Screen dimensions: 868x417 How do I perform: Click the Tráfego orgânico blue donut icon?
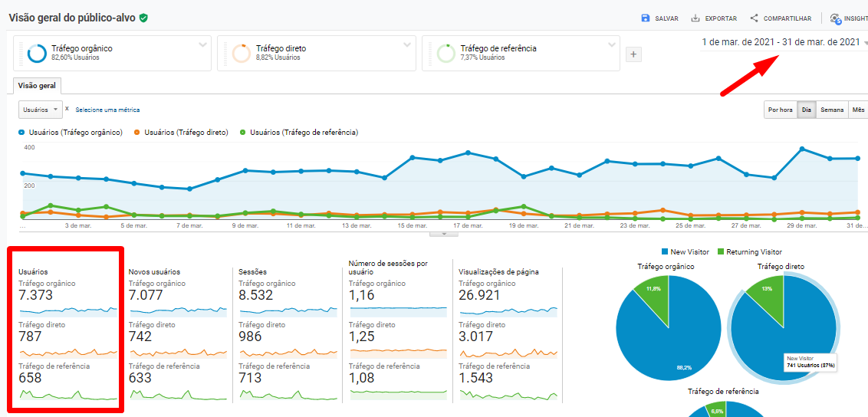tap(37, 54)
